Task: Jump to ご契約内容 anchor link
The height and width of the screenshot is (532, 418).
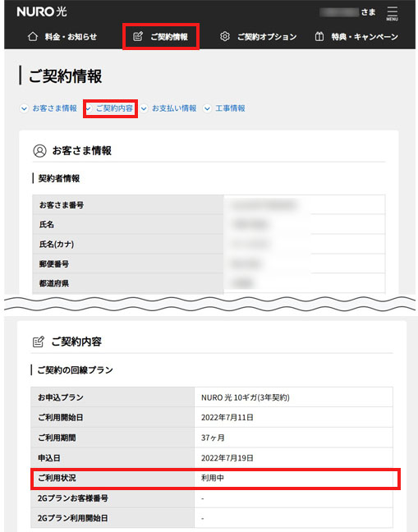Action: (x=114, y=108)
